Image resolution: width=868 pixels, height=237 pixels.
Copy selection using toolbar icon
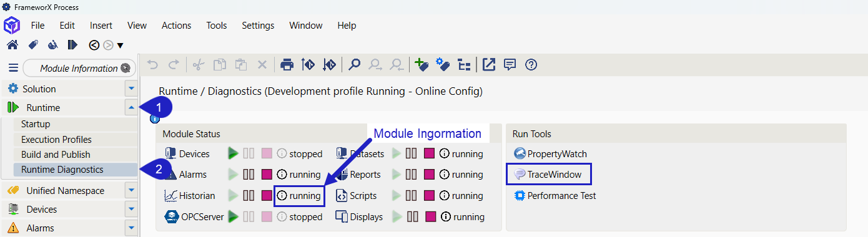pyautogui.click(x=220, y=64)
